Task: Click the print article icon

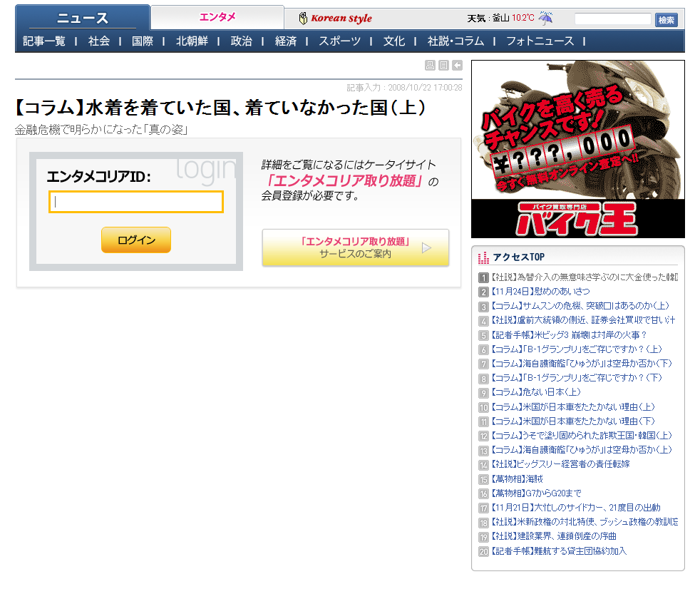Action: click(430, 65)
